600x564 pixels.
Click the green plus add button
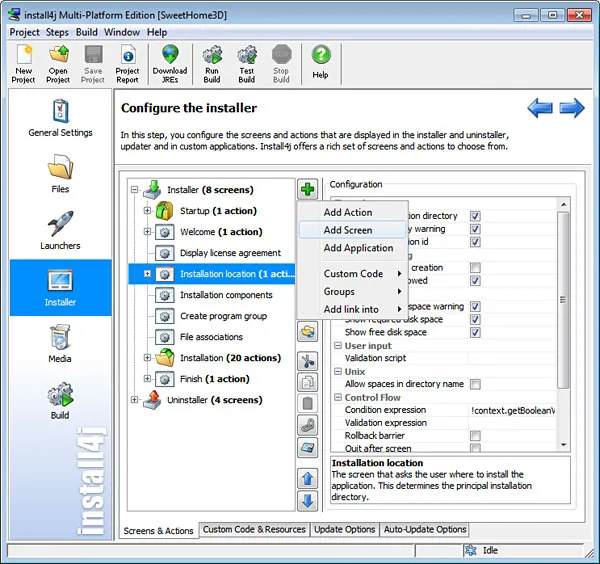pyautogui.click(x=307, y=189)
